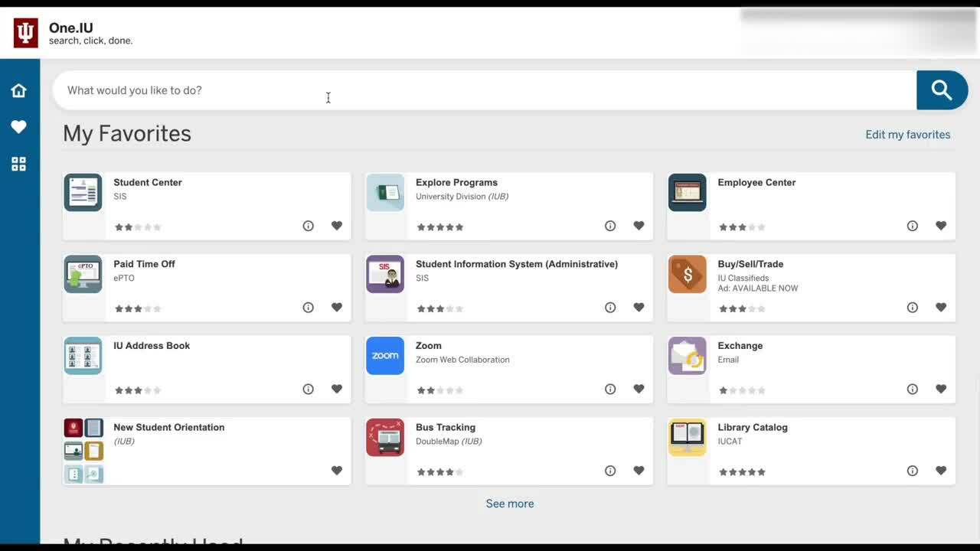Show info for Explore Programs
This screenshot has height=551, width=980.
pyautogui.click(x=610, y=226)
